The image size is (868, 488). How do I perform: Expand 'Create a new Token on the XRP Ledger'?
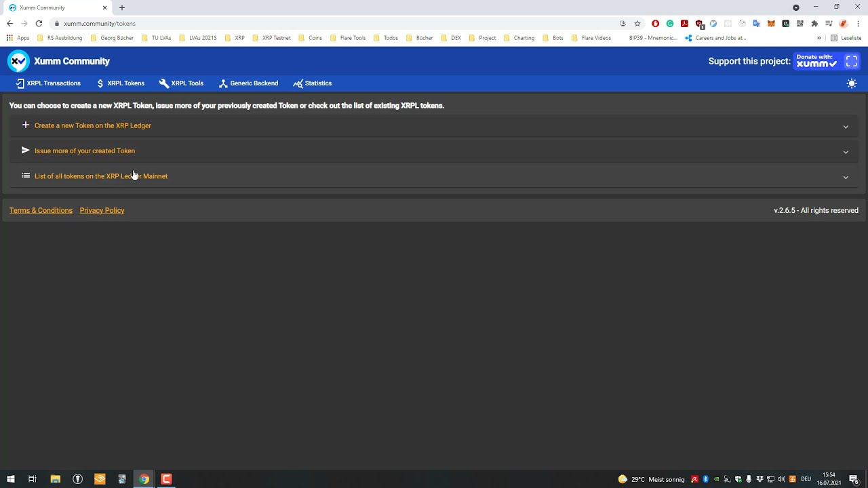pyautogui.click(x=434, y=125)
